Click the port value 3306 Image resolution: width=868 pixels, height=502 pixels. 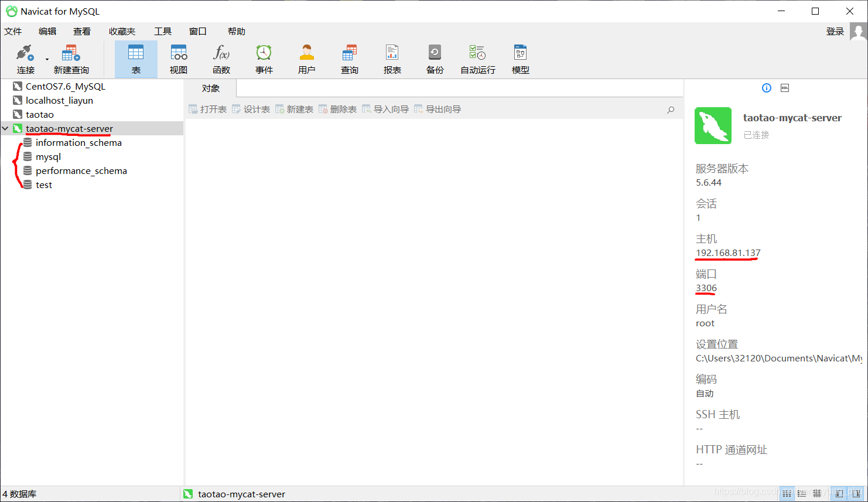[706, 288]
